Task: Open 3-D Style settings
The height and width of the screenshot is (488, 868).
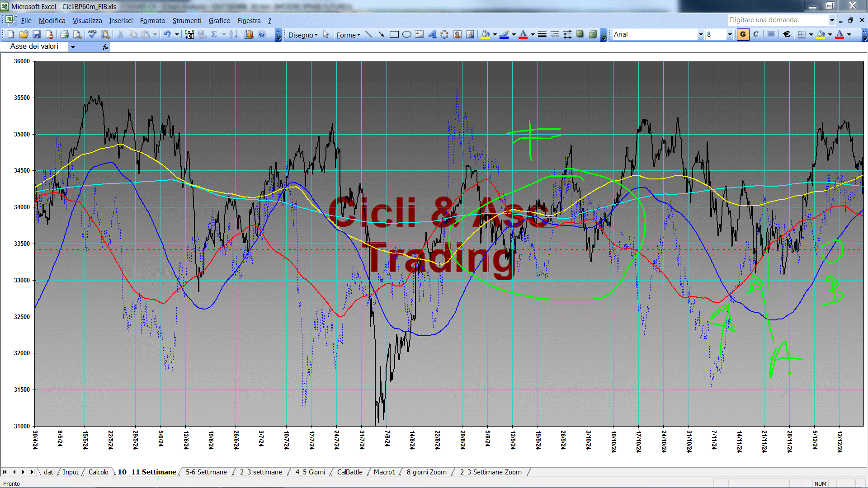Action: tap(593, 34)
